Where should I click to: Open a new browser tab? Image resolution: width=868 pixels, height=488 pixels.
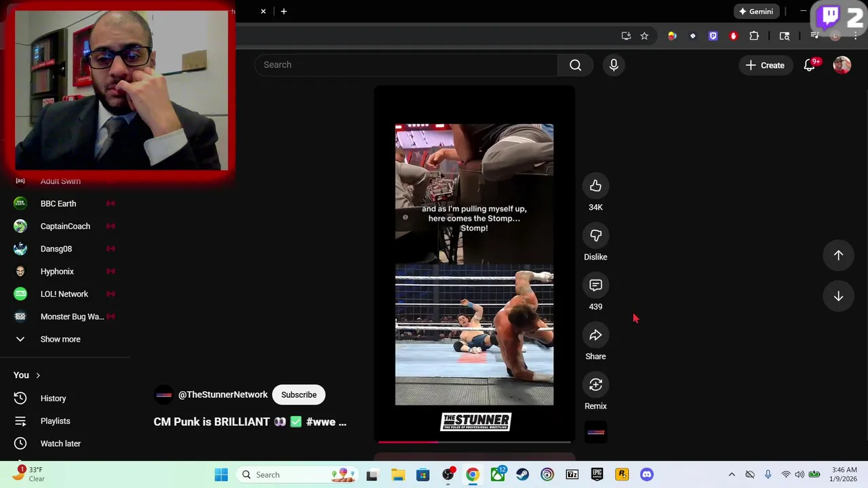coord(283,11)
